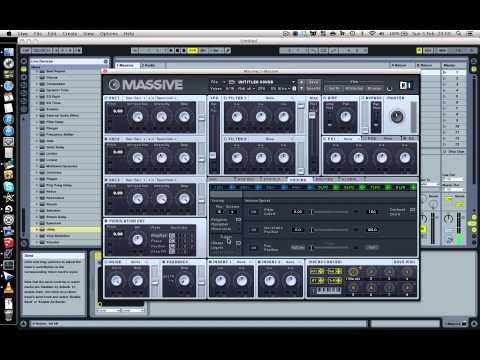Viewport: 480px width, 360px height.
Task: Open OSC1 Spectrum mode dropdown
Action: pos(166,98)
